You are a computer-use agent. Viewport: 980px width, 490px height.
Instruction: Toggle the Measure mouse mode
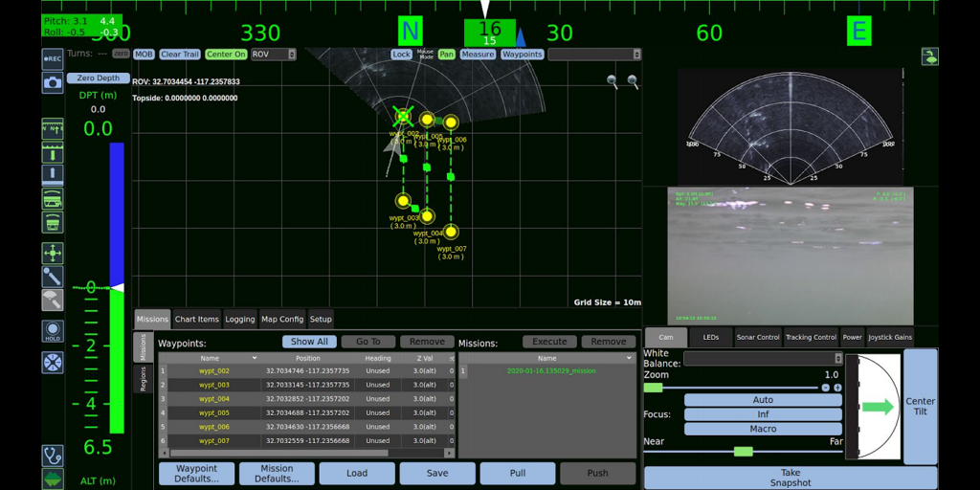[x=478, y=55]
